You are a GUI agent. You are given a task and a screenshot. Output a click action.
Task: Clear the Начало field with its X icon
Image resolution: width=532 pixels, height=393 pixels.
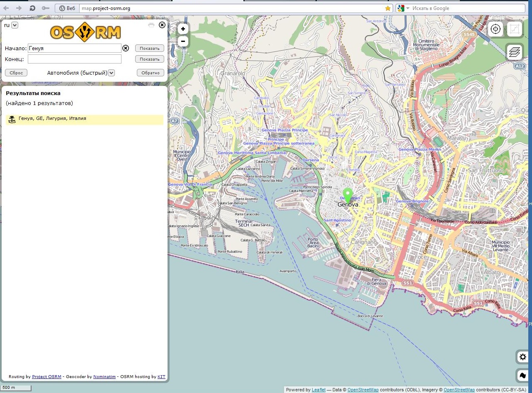pyautogui.click(x=126, y=48)
